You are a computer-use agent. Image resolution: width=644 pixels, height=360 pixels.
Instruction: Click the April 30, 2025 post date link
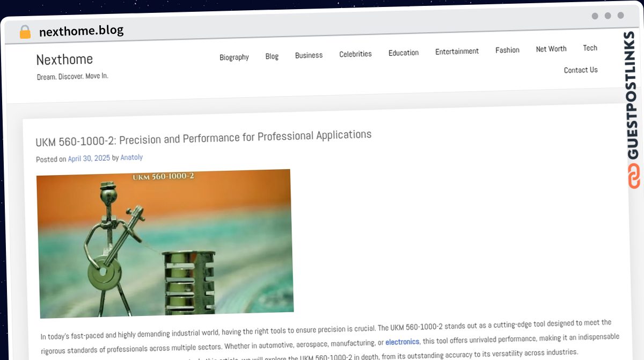[x=89, y=159]
